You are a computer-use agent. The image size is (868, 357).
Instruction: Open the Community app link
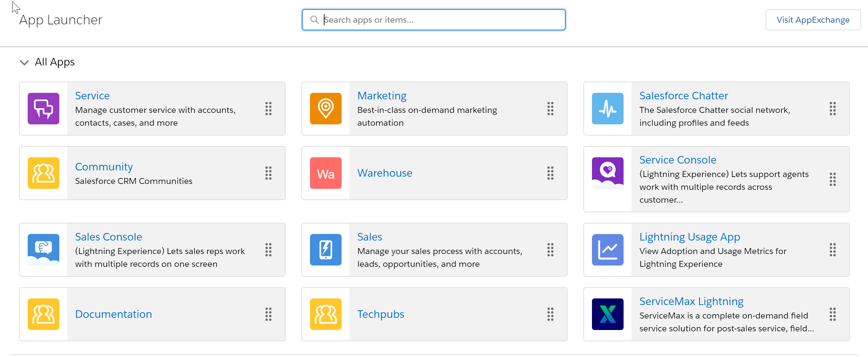(x=104, y=167)
